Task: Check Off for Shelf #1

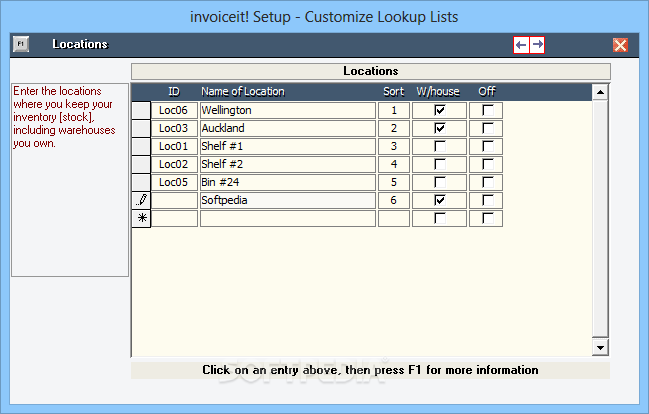Action: point(488,147)
